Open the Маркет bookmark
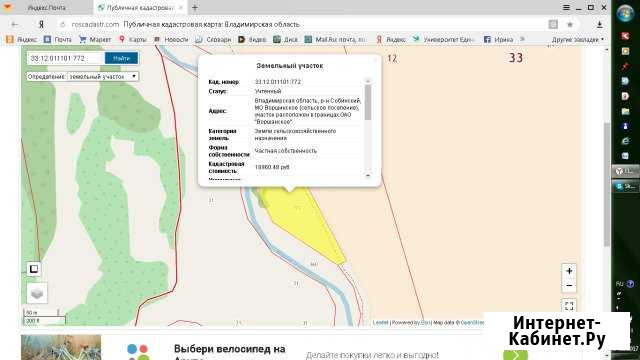 95,39
